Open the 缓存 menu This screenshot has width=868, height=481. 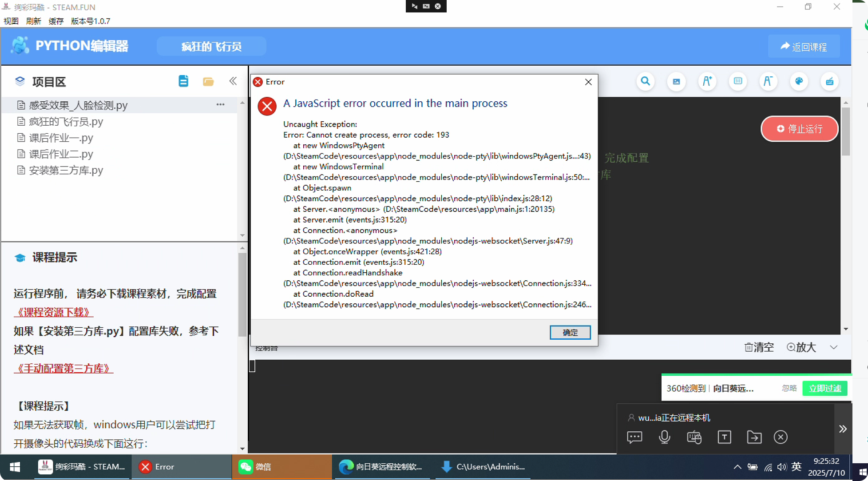56,21
